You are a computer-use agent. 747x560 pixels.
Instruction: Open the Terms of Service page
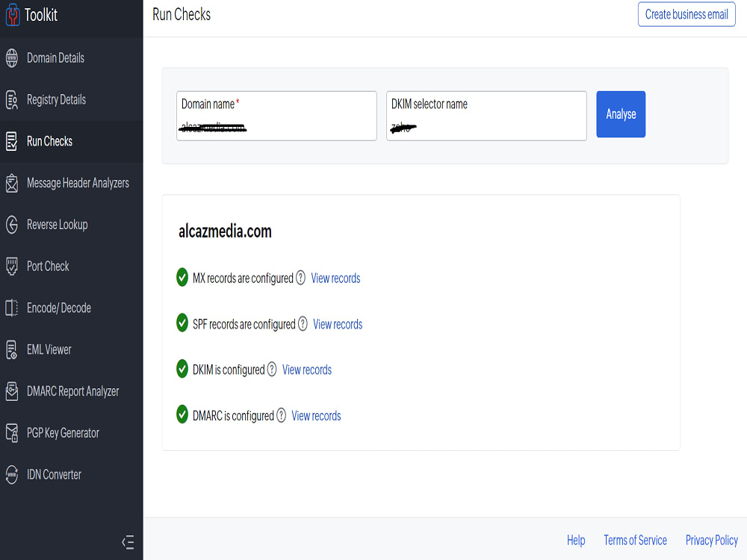[x=635, y=540]
